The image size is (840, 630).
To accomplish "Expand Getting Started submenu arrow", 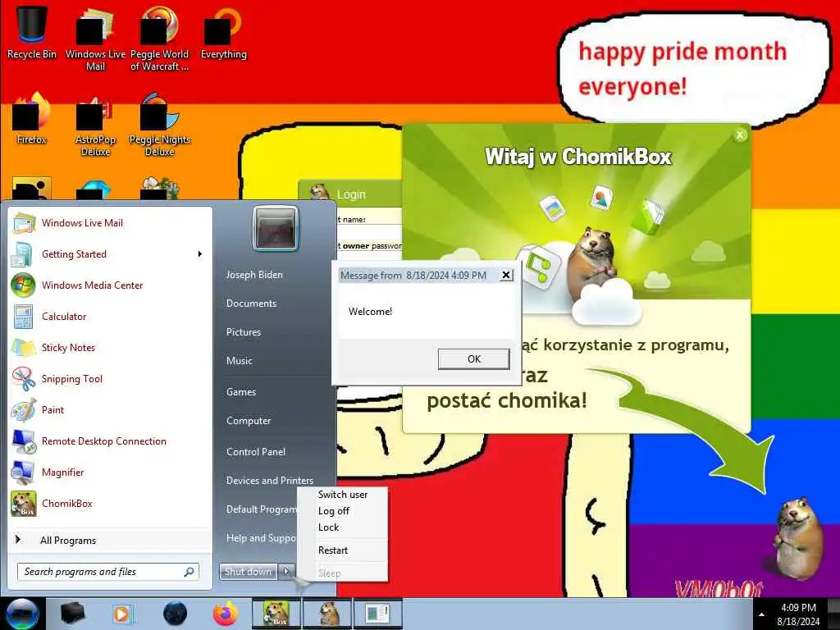I will point(200,254).
